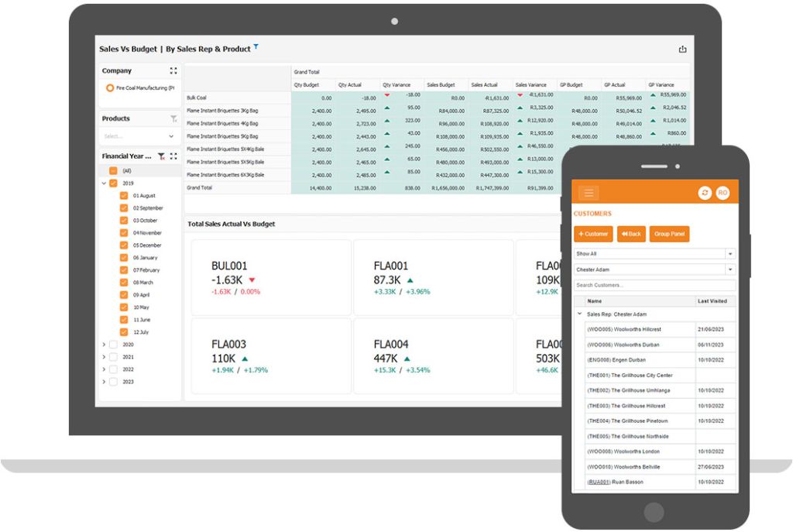The image size is (793, 532).
Task: Collapse the 2019 tree node
Action: tap(105, 183)
